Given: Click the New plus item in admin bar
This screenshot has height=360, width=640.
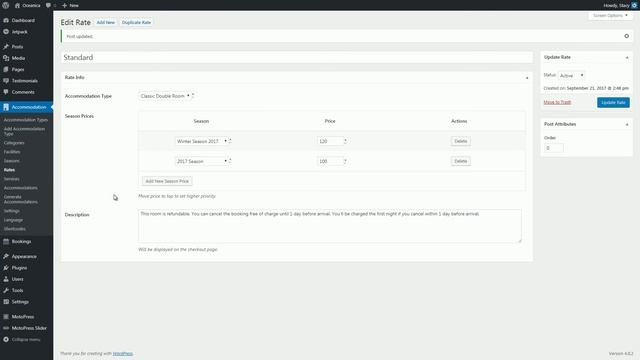Looking at the screenshot, I should click(x=70, y=5).
